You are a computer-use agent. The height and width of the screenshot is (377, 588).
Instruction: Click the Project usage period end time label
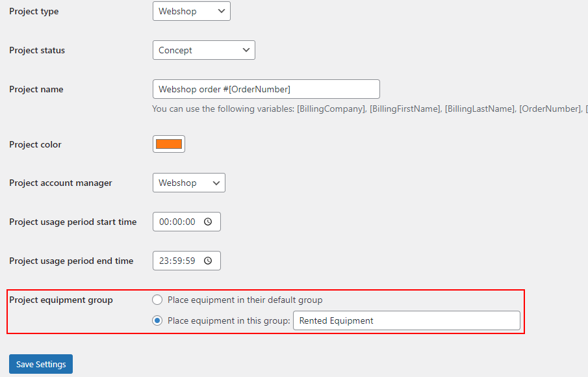[71, 261]
